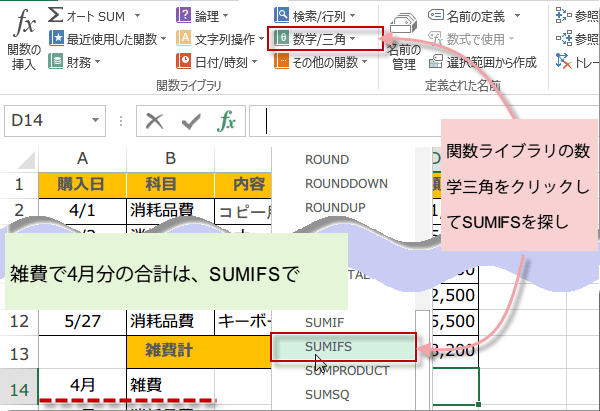The image size is (600, 411).
Task: Click cell 雑費 in row 14
Action: coord(170,386)
